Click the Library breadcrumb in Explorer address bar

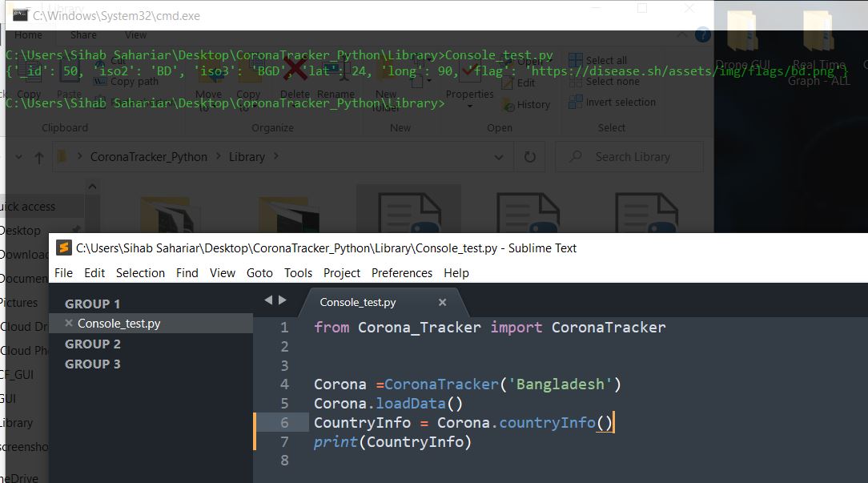click(x=247, y=157)
